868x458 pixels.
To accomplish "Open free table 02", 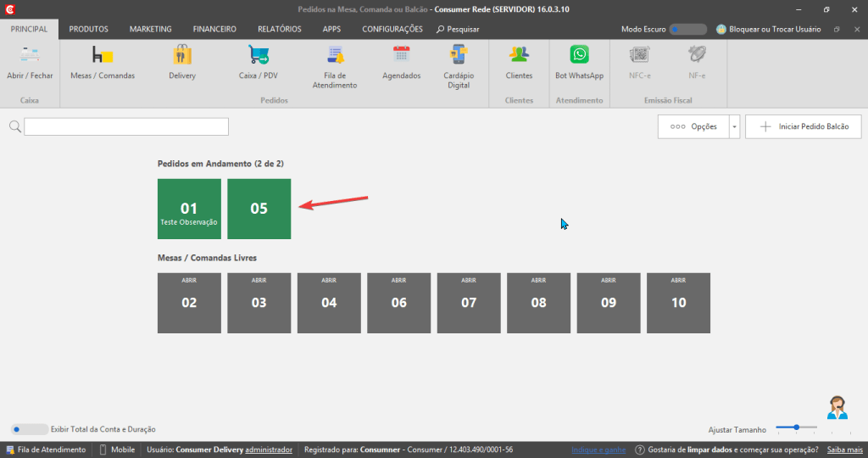I will point(189,303).
